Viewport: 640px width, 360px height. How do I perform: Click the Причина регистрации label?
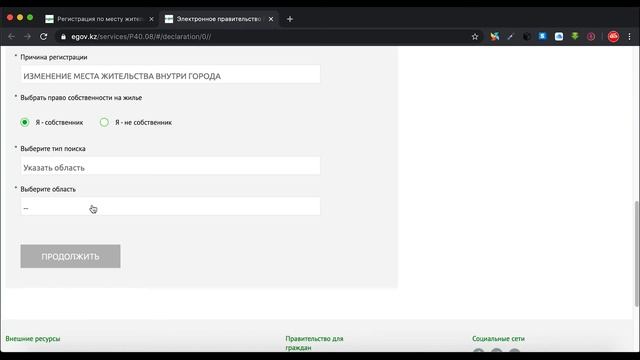tap(54, 57)
